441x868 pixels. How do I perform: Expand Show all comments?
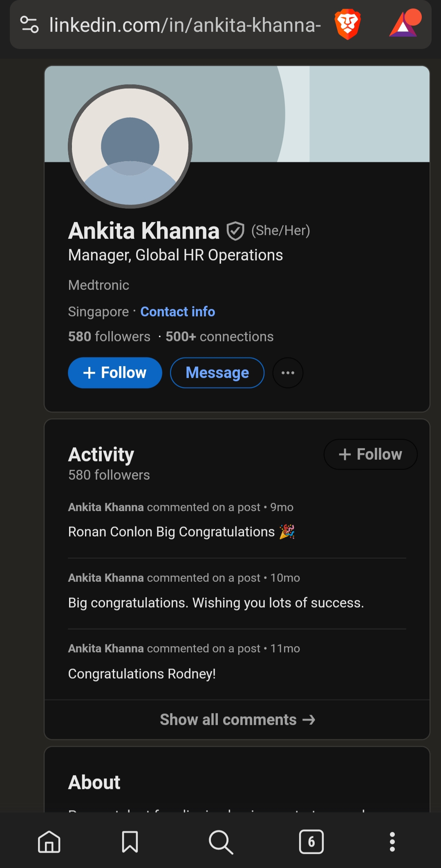(237, 719)
